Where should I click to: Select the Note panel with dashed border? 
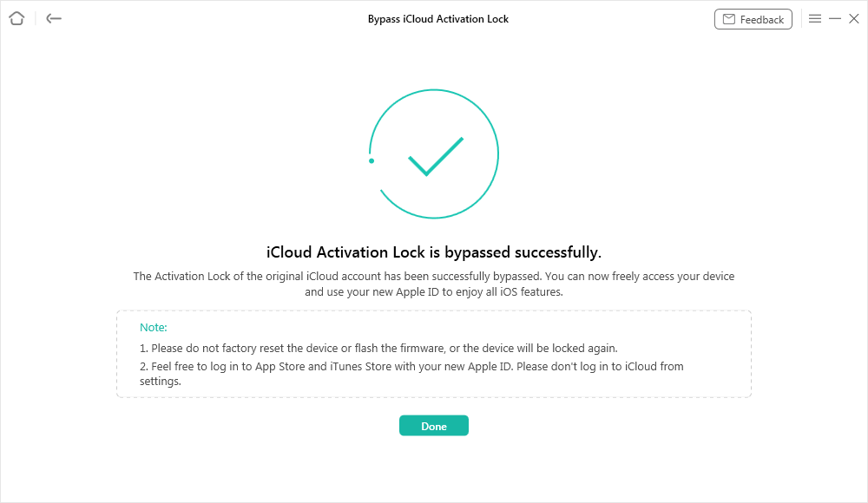click(x=434, y=354)
